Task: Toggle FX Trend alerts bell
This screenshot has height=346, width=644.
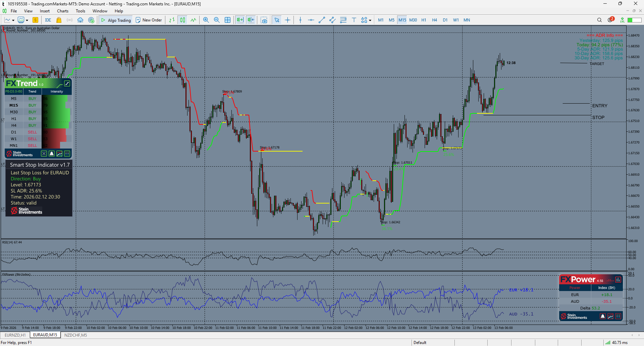Action: (52, 154)
